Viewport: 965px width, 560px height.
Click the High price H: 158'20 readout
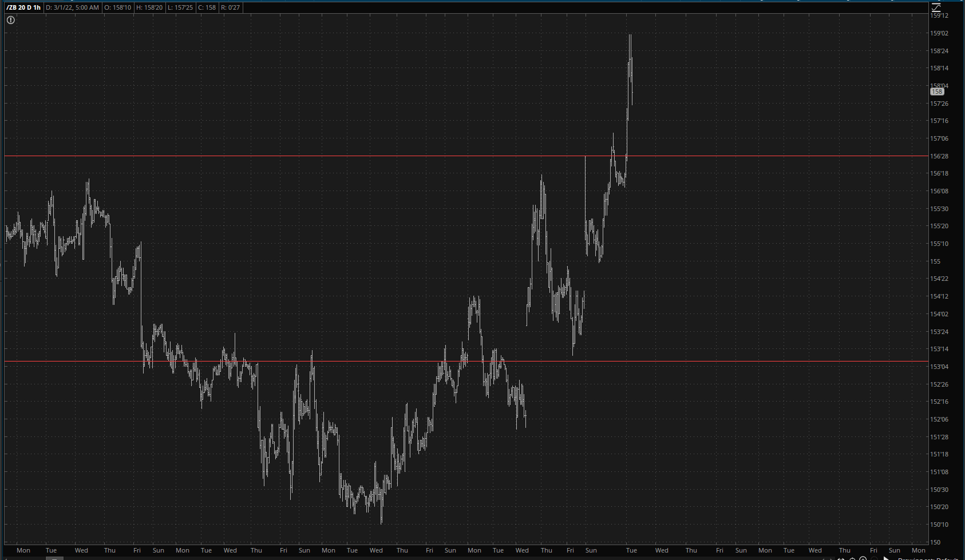149,7
